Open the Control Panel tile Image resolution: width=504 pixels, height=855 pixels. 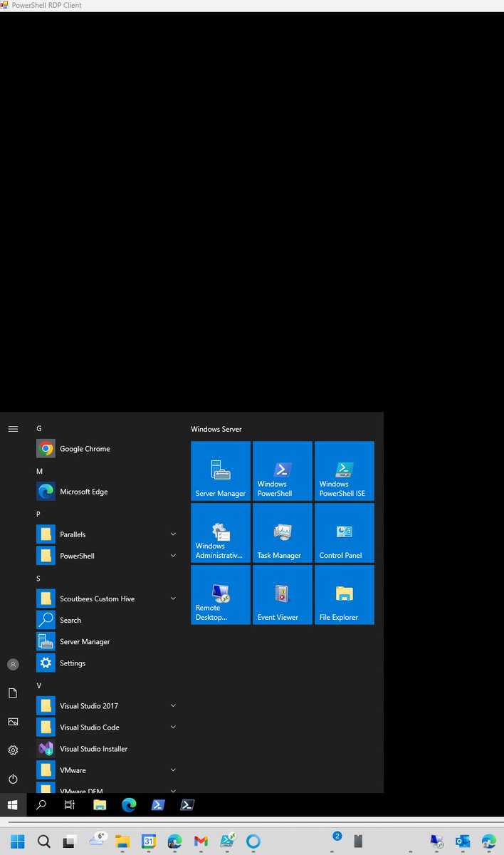click(345, 533)
